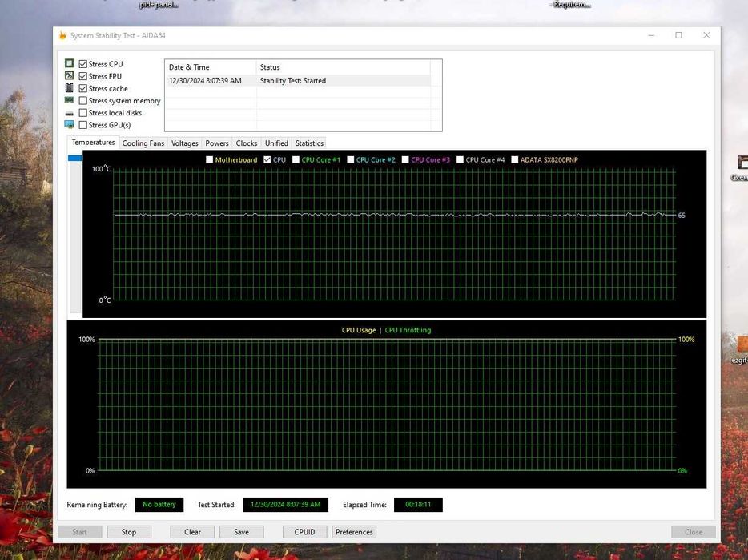Viewport: 748px width, 560px height.
Task: Show CPU Core #2 temperature
Action: tap(351, 159)
